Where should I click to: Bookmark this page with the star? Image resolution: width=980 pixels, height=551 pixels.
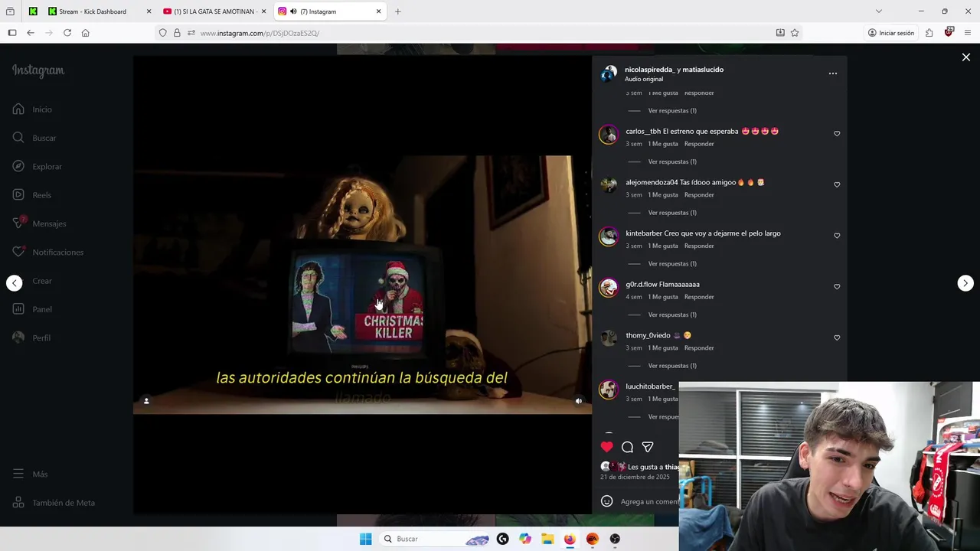pos(795,33)
